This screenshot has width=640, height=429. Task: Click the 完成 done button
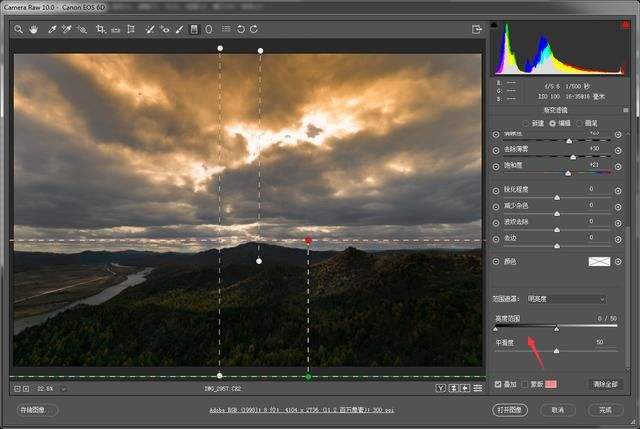[605, 410]
